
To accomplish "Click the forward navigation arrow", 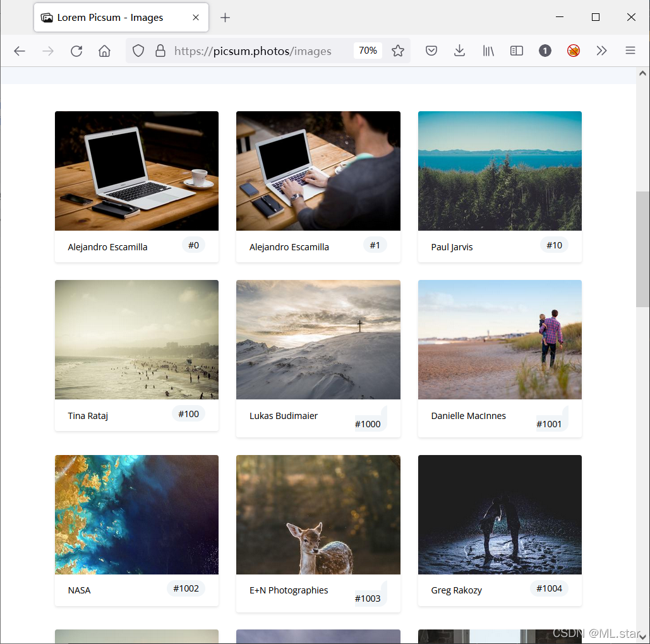I will point(48,51).
